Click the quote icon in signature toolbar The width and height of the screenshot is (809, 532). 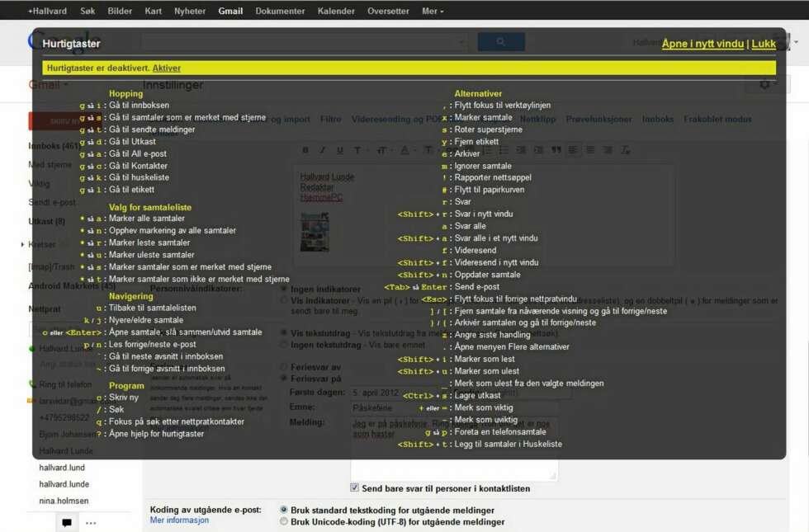tap(556, 150)
